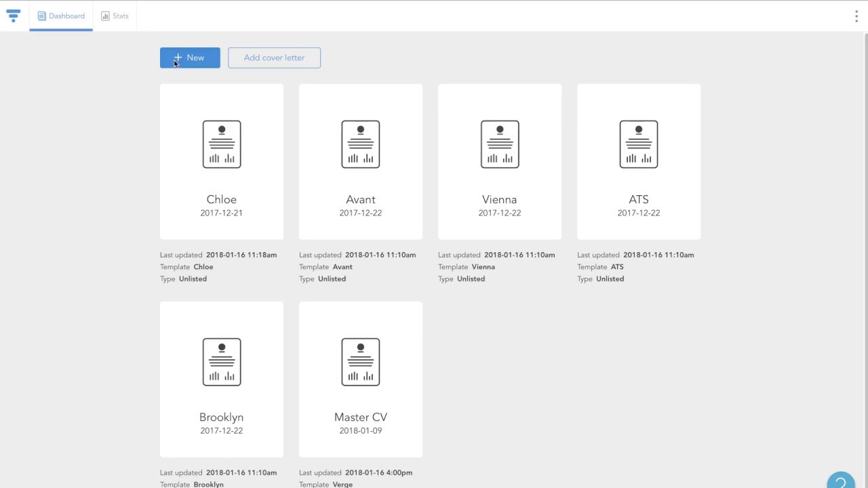Viewport: 868px width, 488px height.
Task: Click the resume preview icon on Master CV card
Action: [360, 361]
